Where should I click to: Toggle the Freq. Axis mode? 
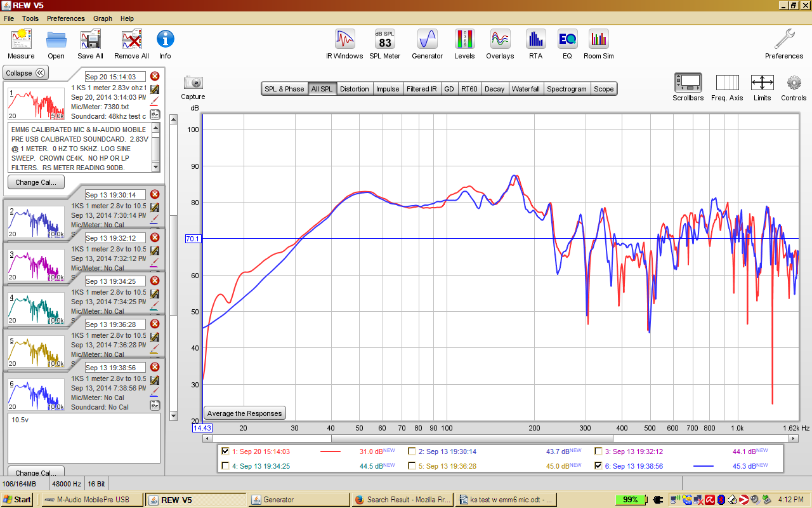[727, 83]
